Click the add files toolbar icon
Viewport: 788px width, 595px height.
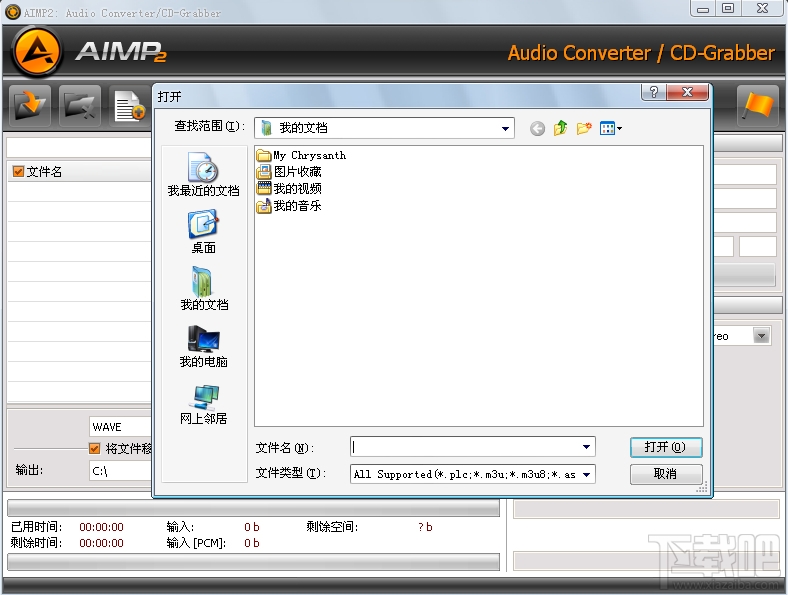click(x=29, y=106)
